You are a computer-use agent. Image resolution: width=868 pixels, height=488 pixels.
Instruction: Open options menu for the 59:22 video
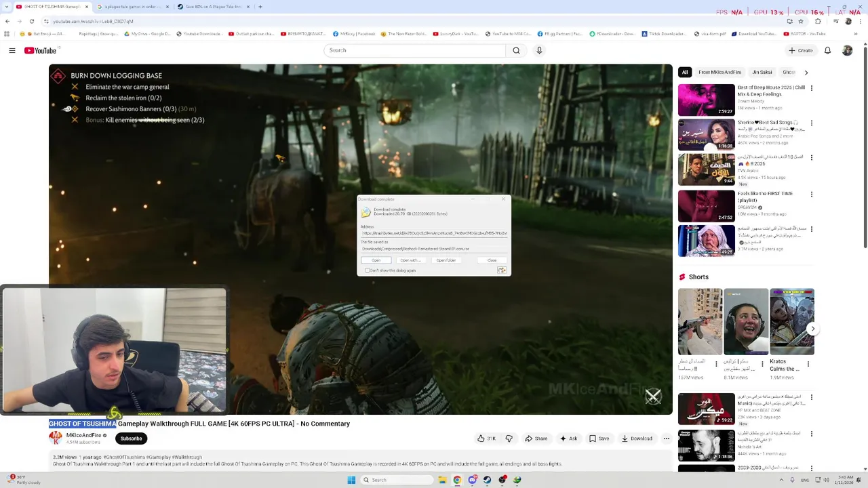pos(811,397)
